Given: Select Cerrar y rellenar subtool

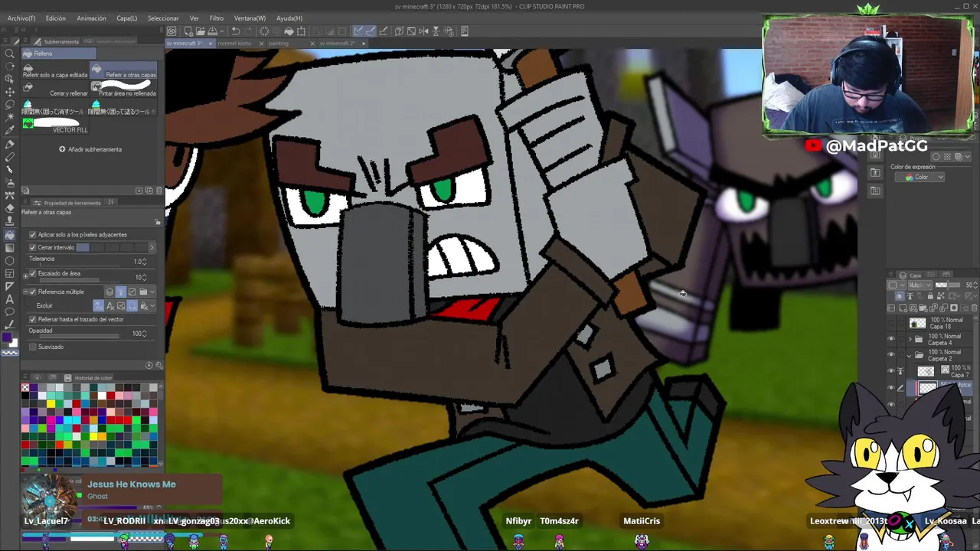Looking at the screenshot, I should [x=55, y=90].
